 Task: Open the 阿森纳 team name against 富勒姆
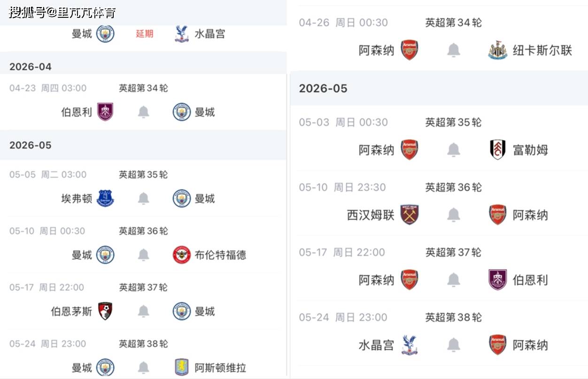click(376, 150)
